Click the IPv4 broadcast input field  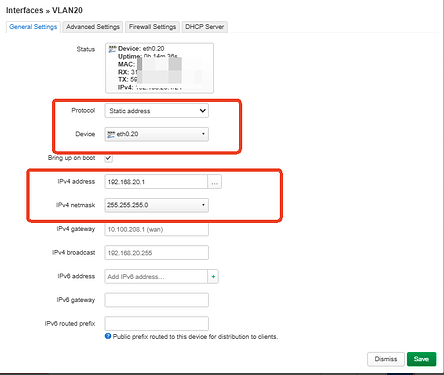pos(157,253)
